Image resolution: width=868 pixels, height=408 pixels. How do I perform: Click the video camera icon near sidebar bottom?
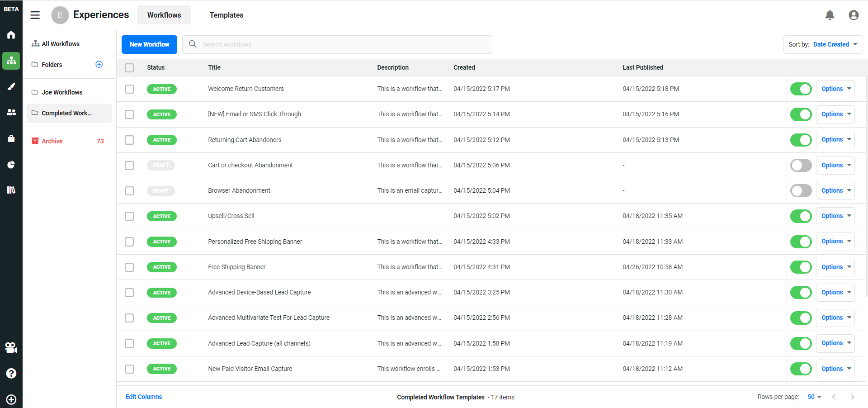pyautogui.click(x=11, y=347)
